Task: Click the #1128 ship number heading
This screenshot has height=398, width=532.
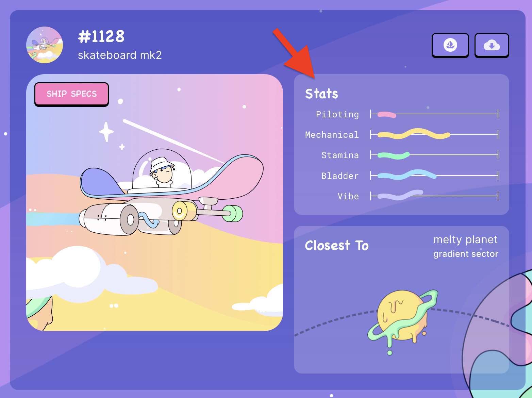Action: click(x=101, y=36)
